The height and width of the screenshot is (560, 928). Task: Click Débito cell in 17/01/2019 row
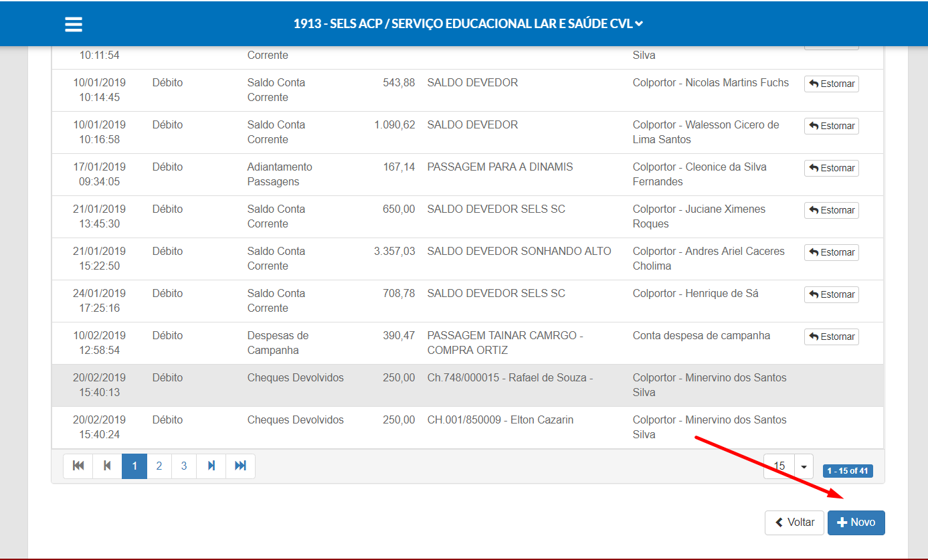click(167, 167)
